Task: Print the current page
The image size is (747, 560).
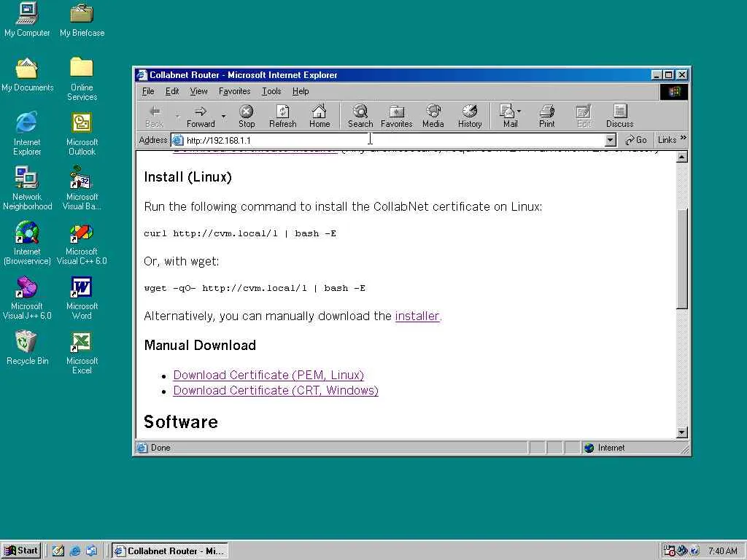Action: [x=546, y=117]
